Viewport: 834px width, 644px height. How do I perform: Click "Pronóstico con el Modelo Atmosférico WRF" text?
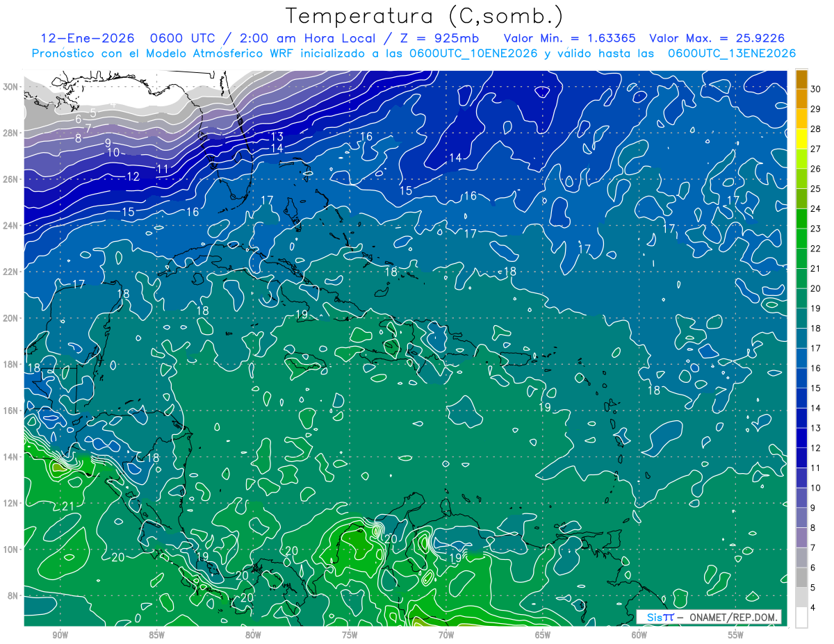169,53
